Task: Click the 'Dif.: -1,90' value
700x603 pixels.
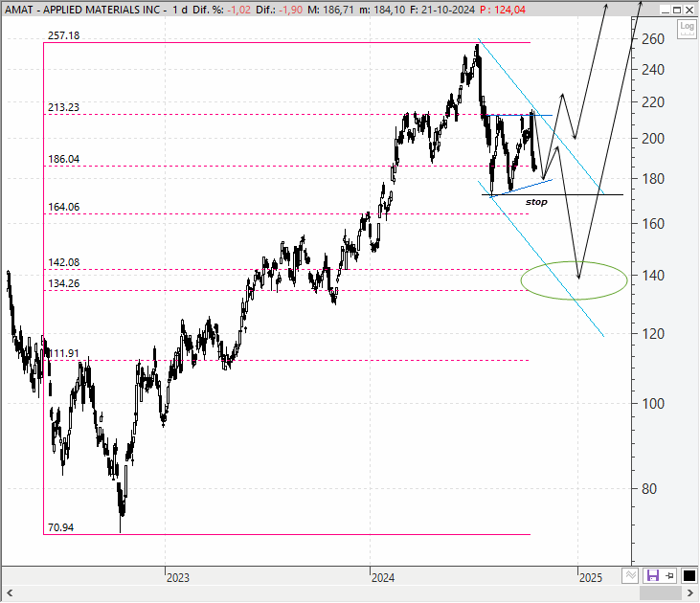Action: [x=280, y=10]
